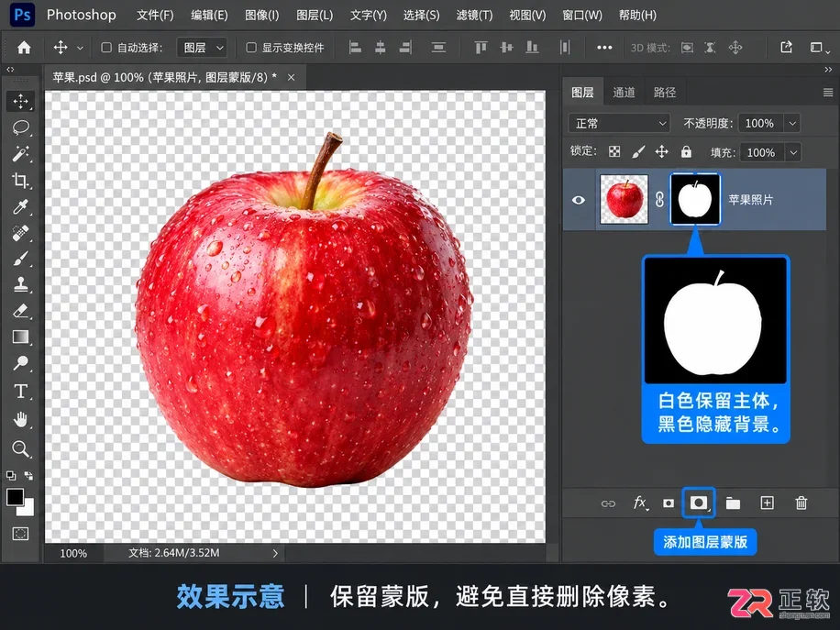Click the align left edges icon
Image resolution: width=840 pixels, height=630 pixels.
tap(355, 48)
